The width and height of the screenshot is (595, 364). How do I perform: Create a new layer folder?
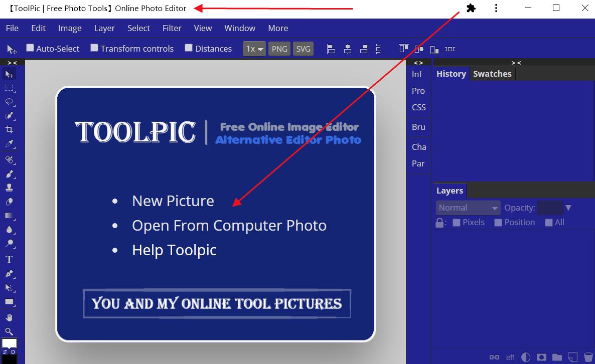click(x=557, y=357)
